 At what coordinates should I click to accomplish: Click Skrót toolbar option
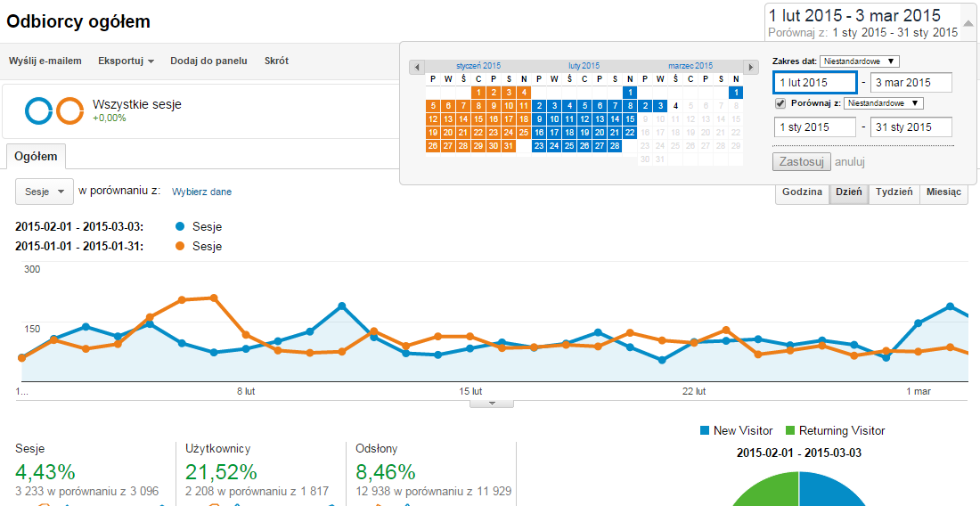coord(276,61)
